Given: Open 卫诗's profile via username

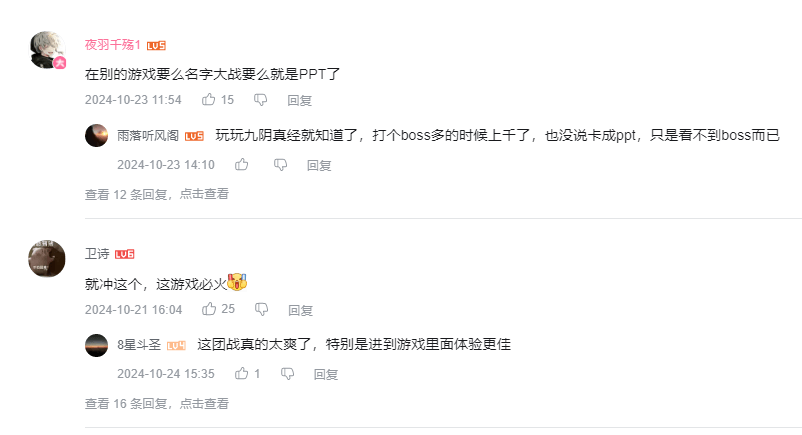Looking at the screenshot, I should coord(97,254).
